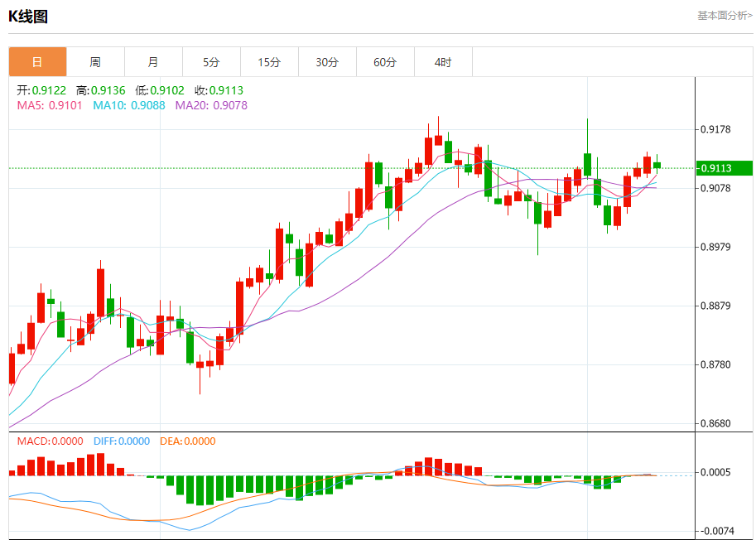
Task: Click the MA20: 0.9078 indicator label
Action: pyautogui.click(x=211, y=105)
